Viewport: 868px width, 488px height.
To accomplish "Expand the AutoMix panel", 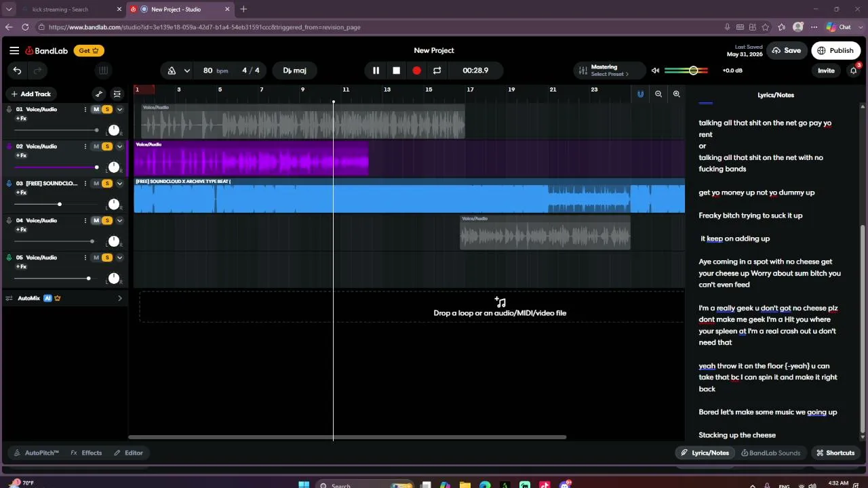I will click(120, 298).
